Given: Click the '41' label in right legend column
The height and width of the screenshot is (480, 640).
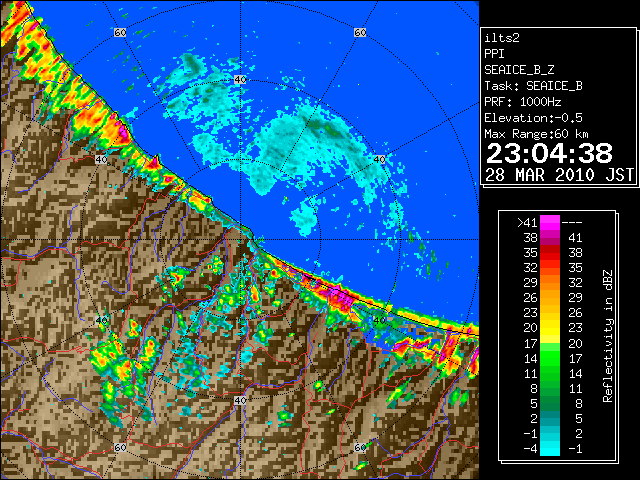Looking at the screenshot, I should [x=575, y=238].
